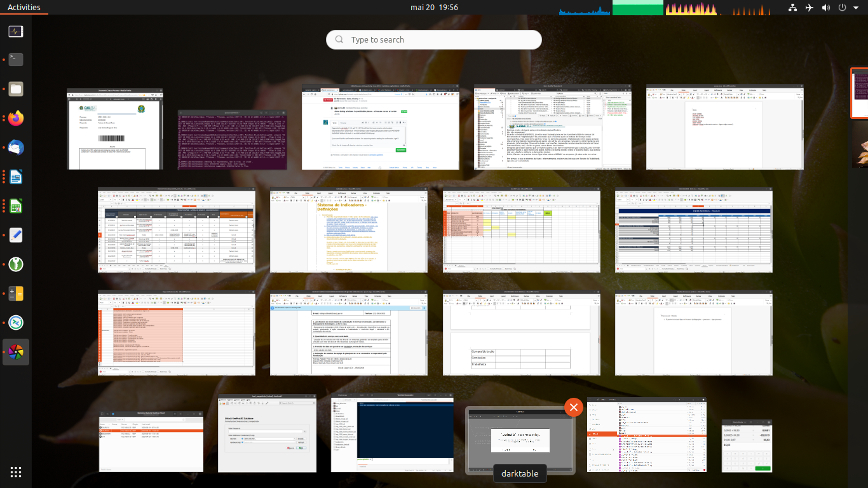Viewport: 868px width, 488px height.
Task: Select the darktable window thumbnail
Action: [520, 440]
